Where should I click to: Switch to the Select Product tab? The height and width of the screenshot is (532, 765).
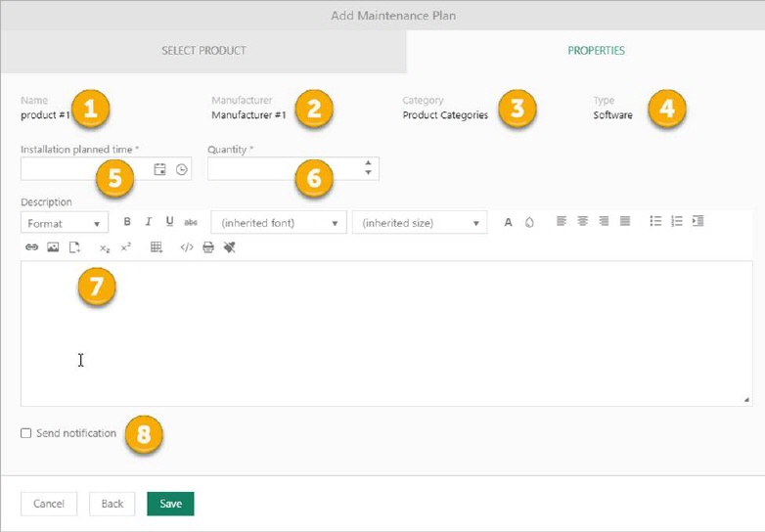(203, 50)
